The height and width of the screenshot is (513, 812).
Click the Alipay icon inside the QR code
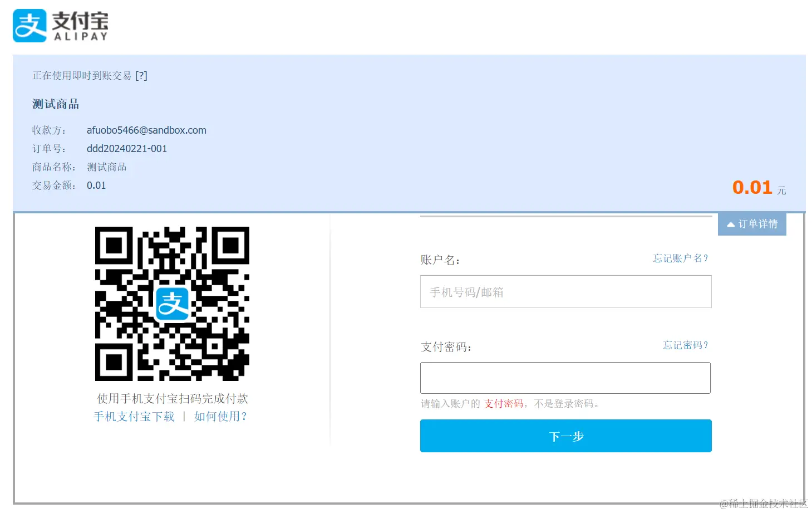tap(172, 304)
